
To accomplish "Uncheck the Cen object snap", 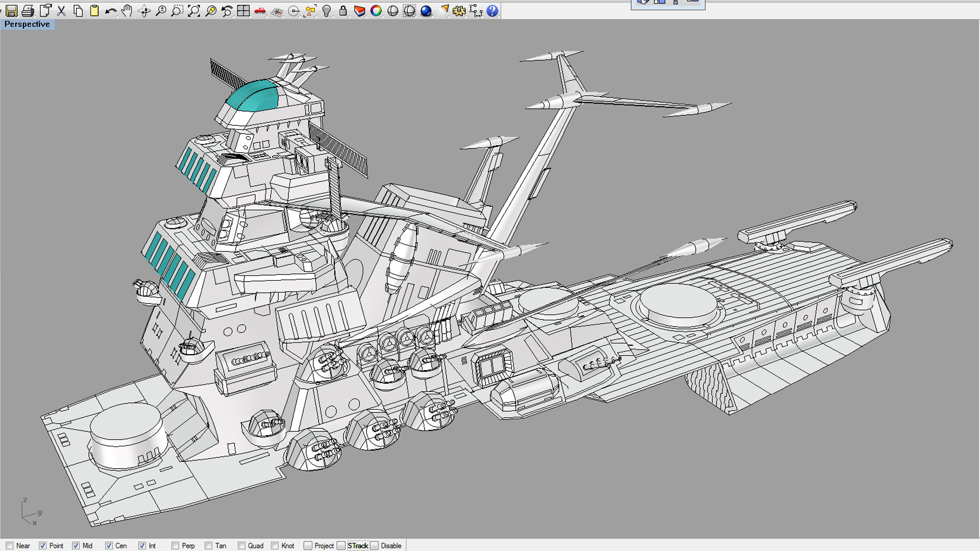I will 109,545.
